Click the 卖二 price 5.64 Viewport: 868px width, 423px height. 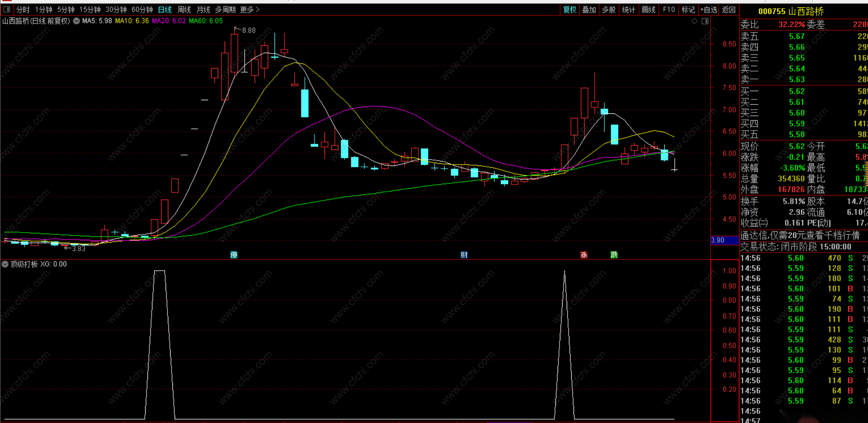(797, 69)
